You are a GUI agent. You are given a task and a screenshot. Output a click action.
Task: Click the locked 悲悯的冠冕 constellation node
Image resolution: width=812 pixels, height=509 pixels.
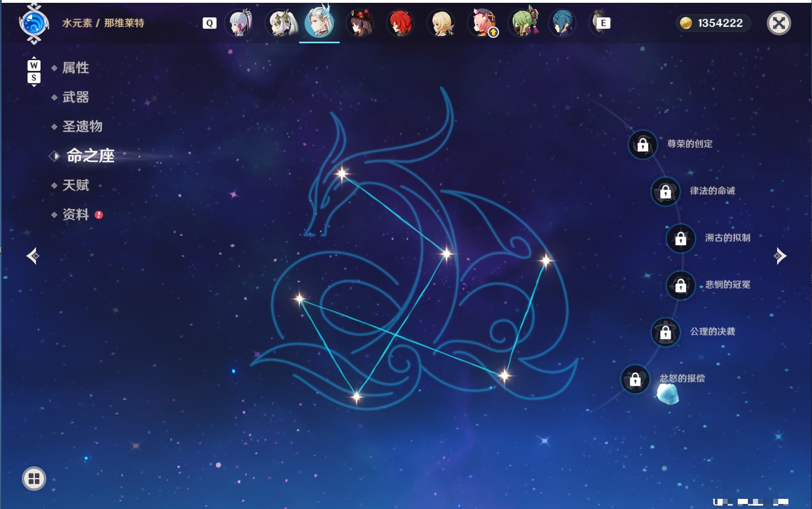coord(680,285)
